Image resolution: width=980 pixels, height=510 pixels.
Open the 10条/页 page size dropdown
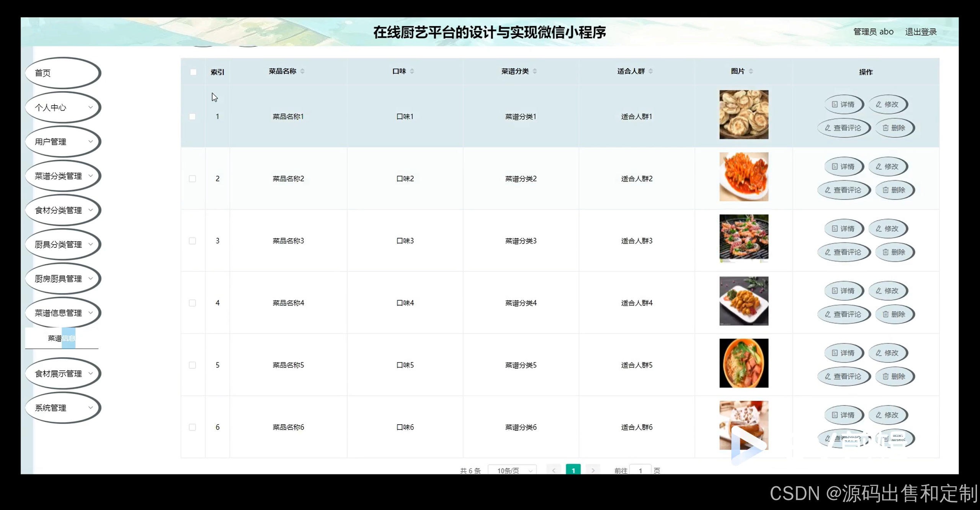[x=512, y=470]
